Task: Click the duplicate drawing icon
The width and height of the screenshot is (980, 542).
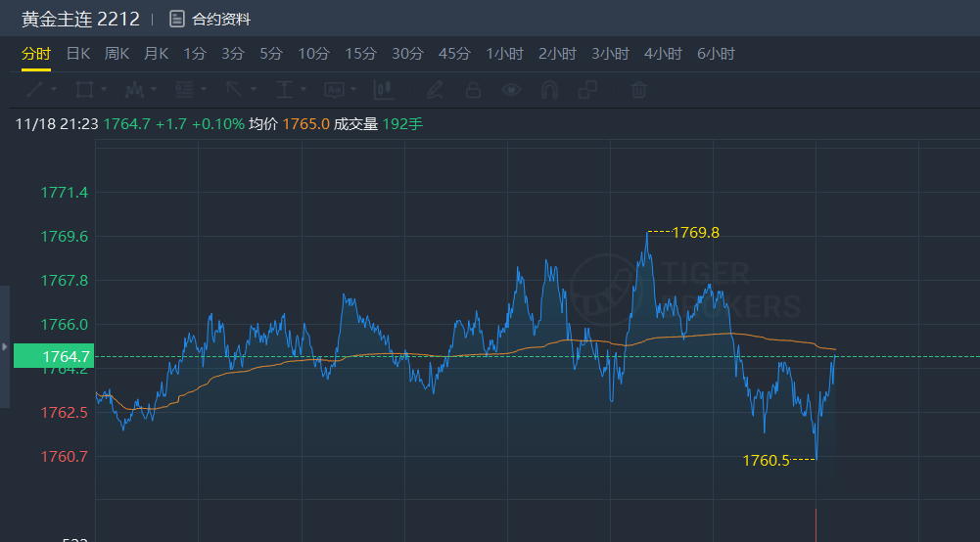Action: pyautogui.click(x=587, y=90)
